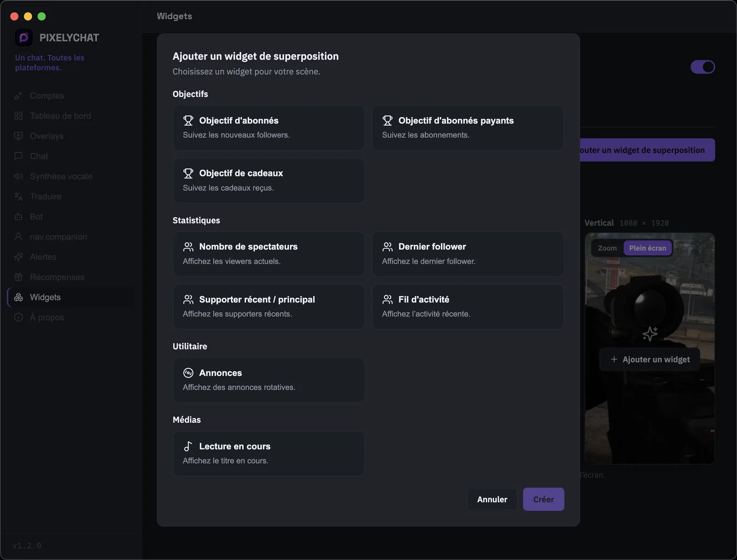737x560 pixels.
Task: Open nav.companion in sidebar
Action: (x=71, y=237)
